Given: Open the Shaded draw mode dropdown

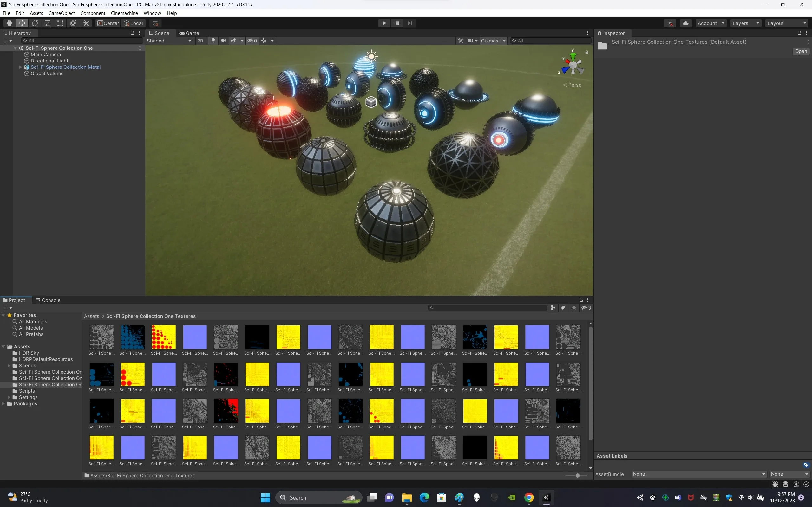Looking at the screenshot, I should (169, 41).
